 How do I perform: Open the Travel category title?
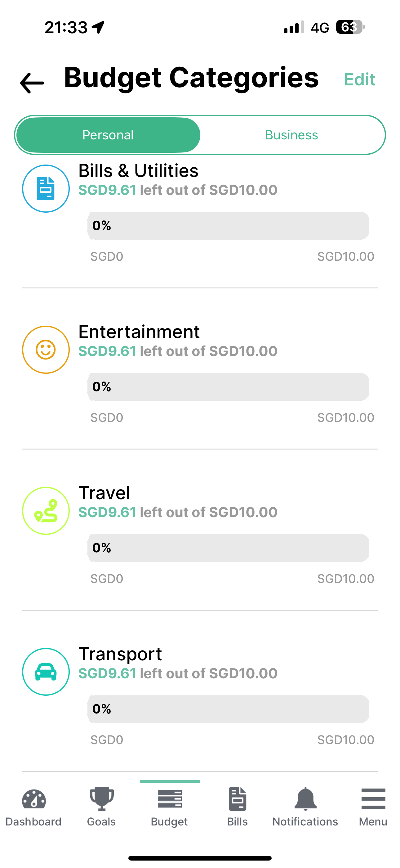pos(104,493)
